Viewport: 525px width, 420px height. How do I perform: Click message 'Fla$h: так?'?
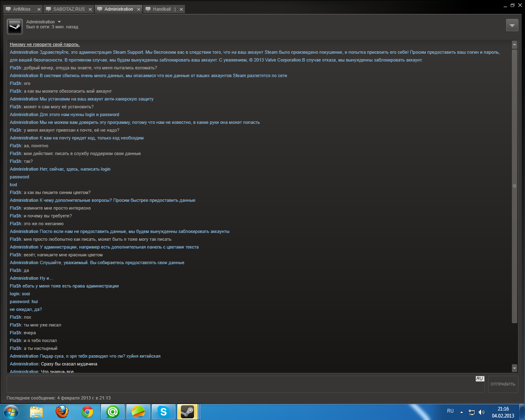[x=21, y=161]
